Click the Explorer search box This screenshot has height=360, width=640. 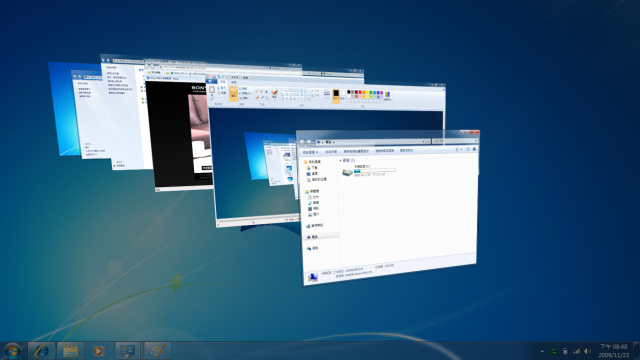[455, 141]
